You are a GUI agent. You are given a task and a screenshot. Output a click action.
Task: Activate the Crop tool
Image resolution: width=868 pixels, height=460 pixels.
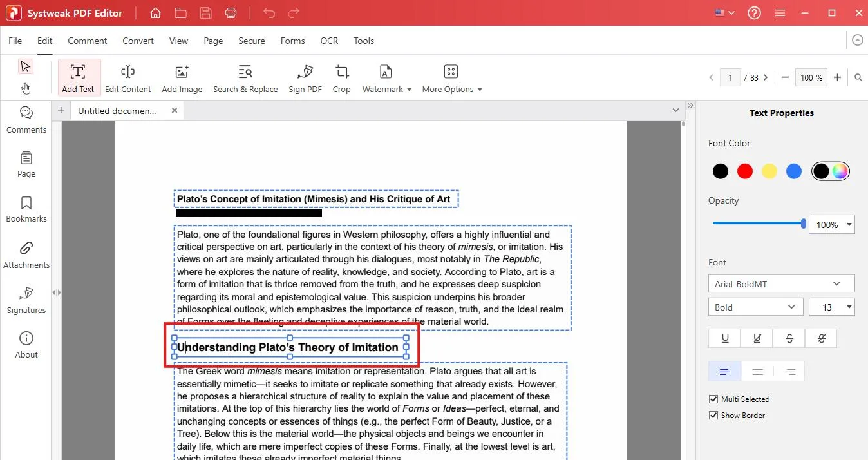click(x=341, y=78)
